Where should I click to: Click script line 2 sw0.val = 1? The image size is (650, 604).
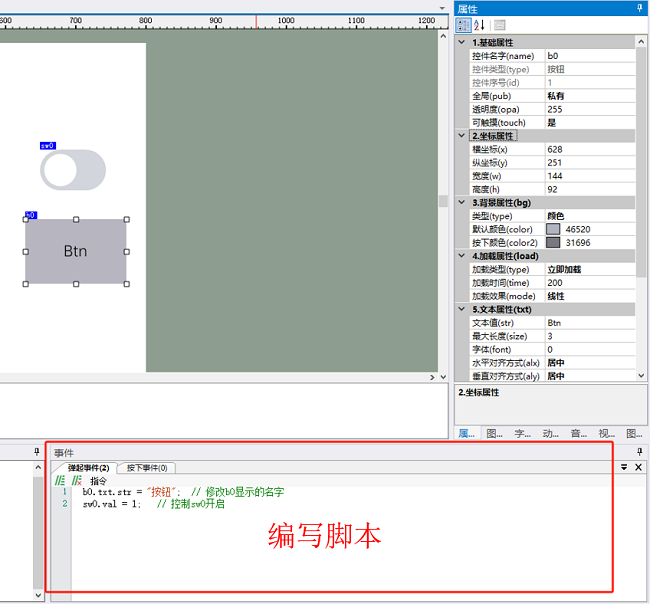pos(153,504)
